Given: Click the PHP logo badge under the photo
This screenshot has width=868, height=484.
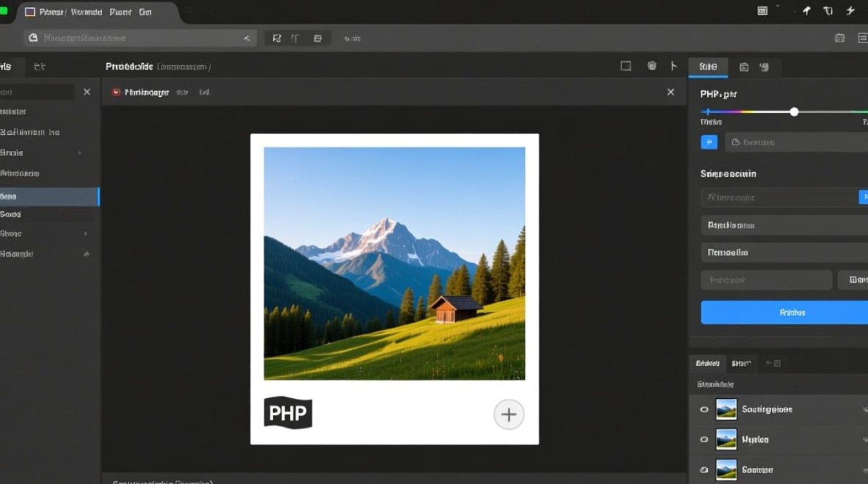Looking at the screenshot, I should pos(288,413).
